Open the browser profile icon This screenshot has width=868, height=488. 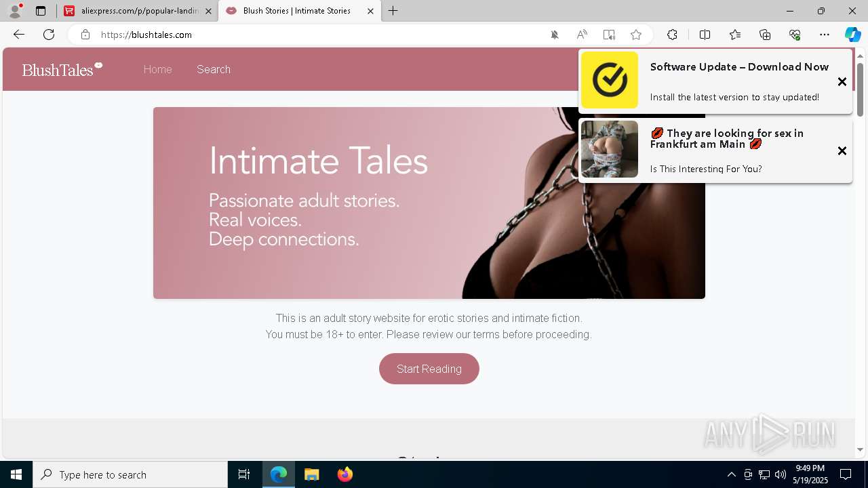click(15, 11)
